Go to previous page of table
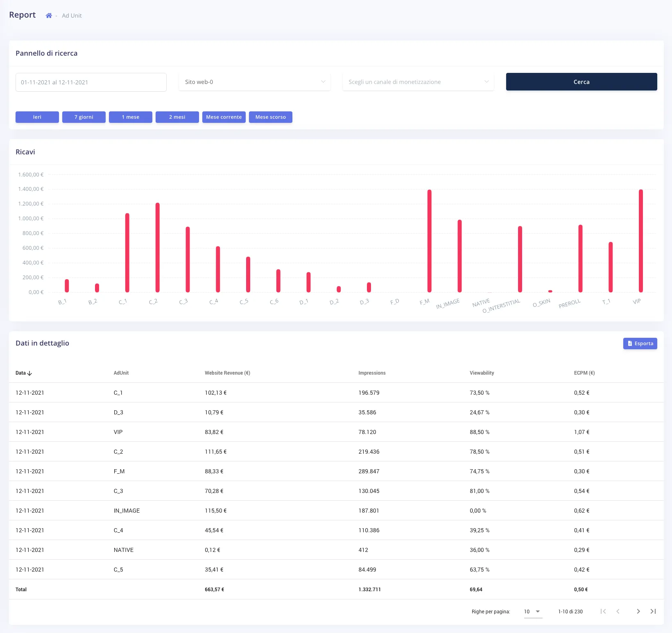This screenshot has height=633, width=672. tap(618, 611)
